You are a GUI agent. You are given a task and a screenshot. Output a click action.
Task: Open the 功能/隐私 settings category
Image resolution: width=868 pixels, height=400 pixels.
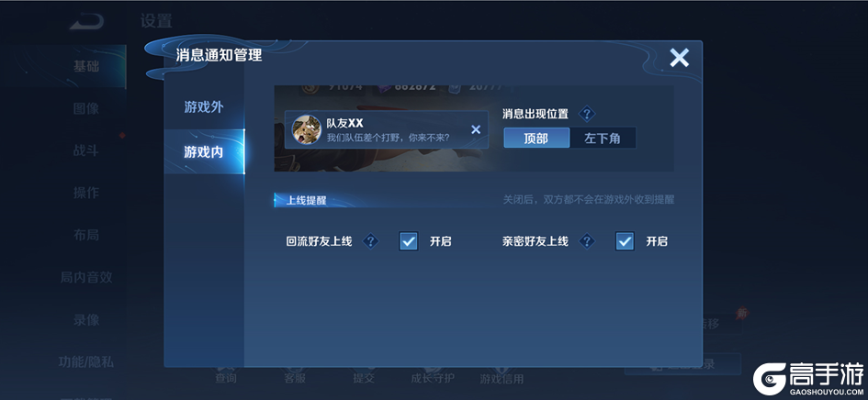point(85,361)
